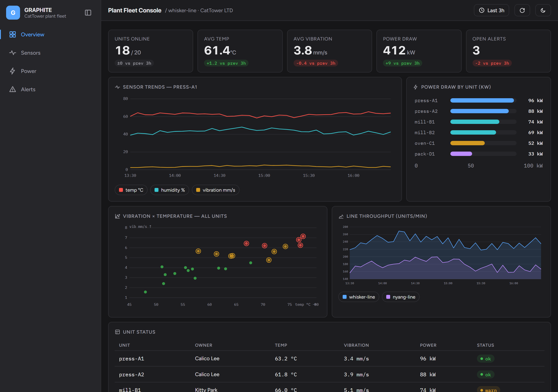Viewport: 558px width, 392px height.
Task: Click the press-A1 power bar
Action: point(482,100)
